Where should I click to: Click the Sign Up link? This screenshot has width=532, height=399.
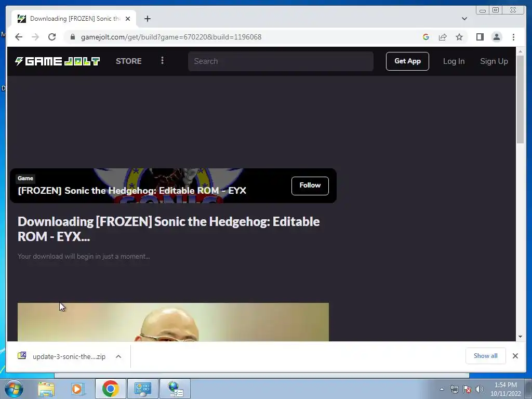click(494, 61)
